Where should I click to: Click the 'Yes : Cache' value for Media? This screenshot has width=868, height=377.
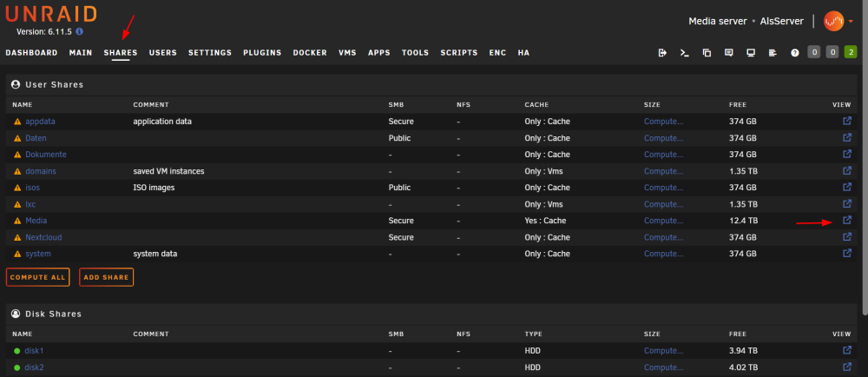[x=547, y=221]
